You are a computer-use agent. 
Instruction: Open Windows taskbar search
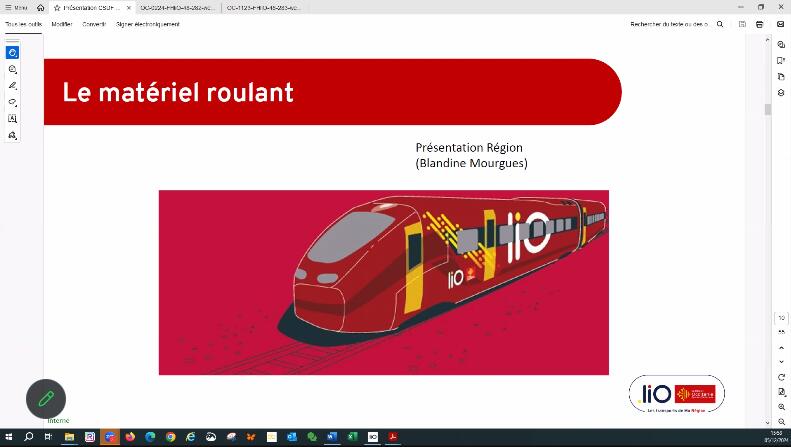(28, 437)
